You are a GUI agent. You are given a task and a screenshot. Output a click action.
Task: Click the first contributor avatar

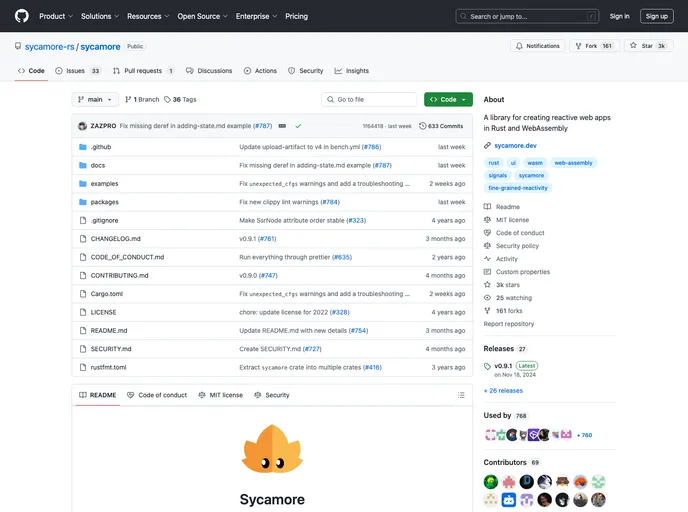point(491,481)
